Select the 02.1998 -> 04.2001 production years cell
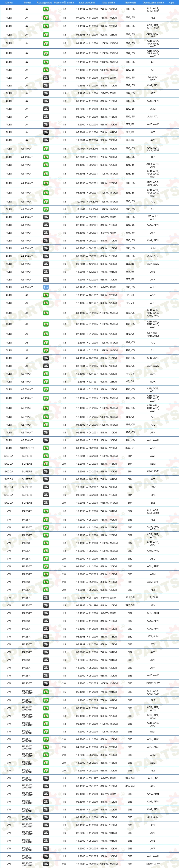Image resolution: width=179 pixels, height=868 pixels. 87,432
